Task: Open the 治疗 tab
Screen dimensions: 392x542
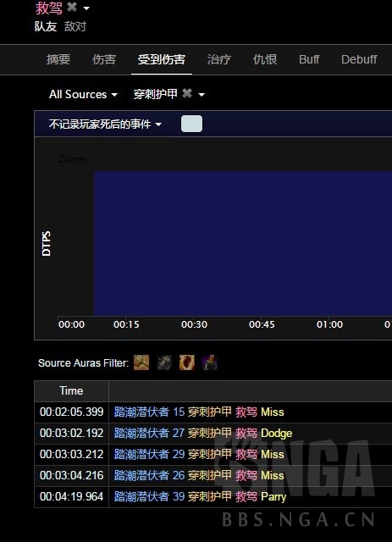Action: tap(218, 59)
